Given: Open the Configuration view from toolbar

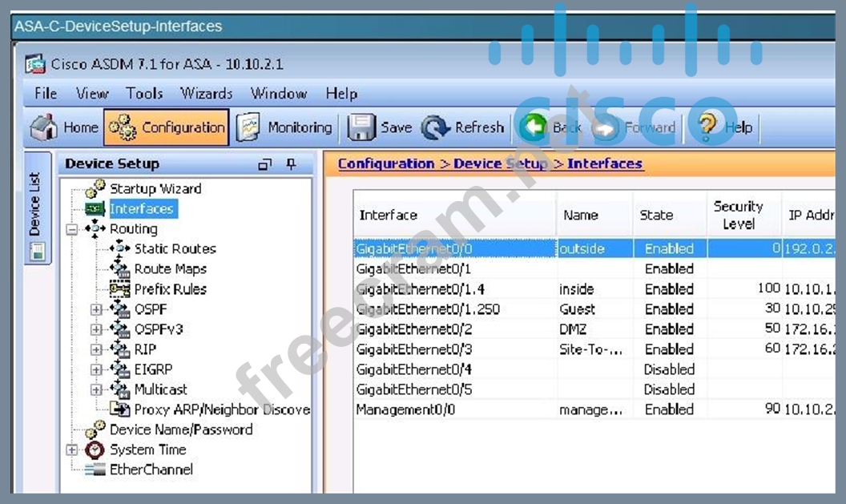Looking at the screenshot, I should [167, 127].
